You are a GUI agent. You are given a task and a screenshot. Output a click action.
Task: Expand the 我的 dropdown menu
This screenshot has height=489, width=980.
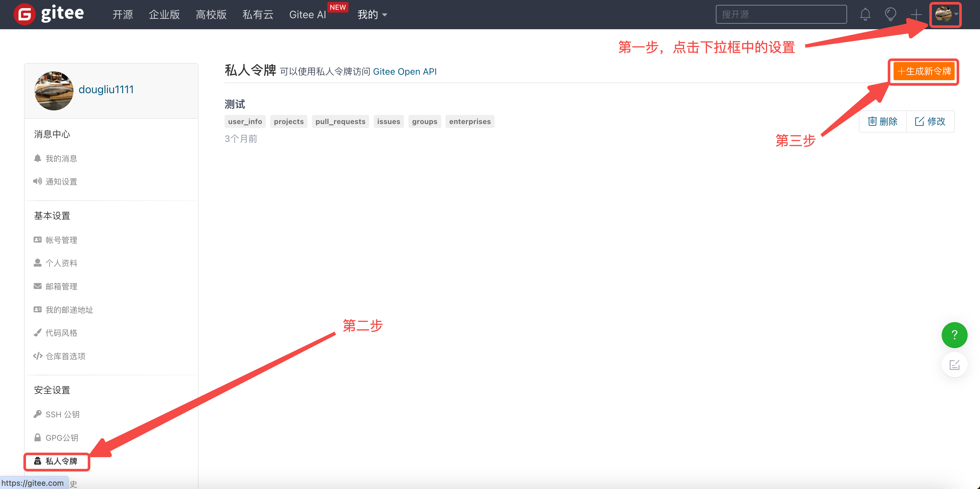coord(372,15)
